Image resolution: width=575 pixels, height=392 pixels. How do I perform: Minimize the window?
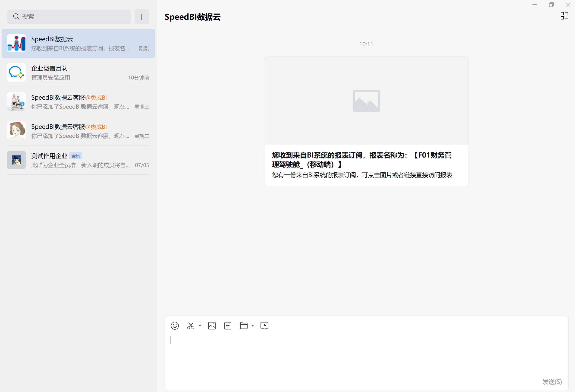click(x=535, y=5)
